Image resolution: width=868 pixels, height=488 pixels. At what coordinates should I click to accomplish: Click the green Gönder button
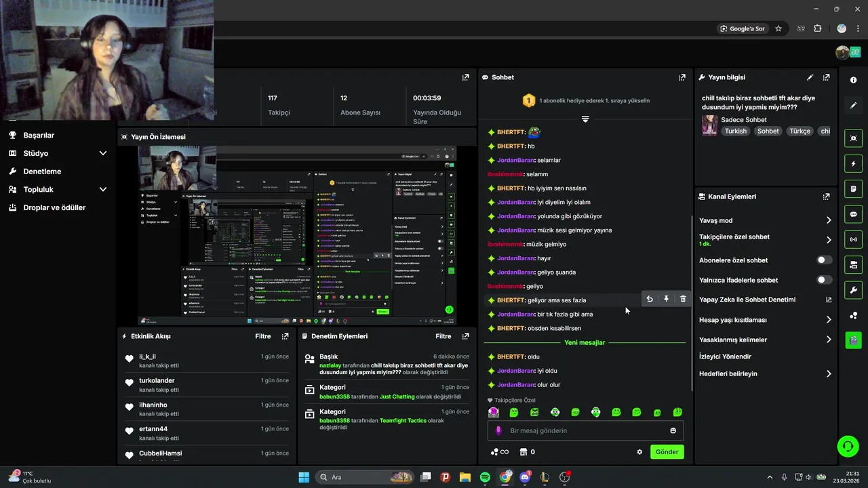667,452
